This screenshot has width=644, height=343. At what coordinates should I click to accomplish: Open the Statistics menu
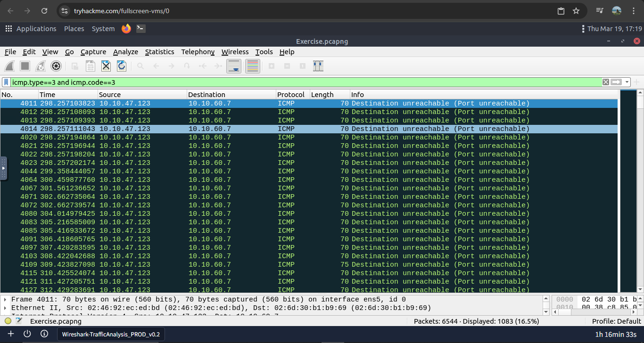159,52
